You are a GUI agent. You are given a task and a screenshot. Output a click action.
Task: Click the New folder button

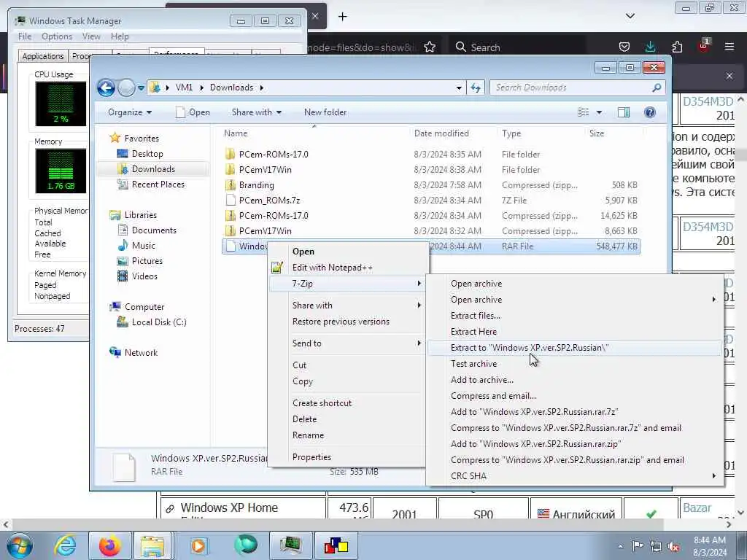click(x=325, y=112)
